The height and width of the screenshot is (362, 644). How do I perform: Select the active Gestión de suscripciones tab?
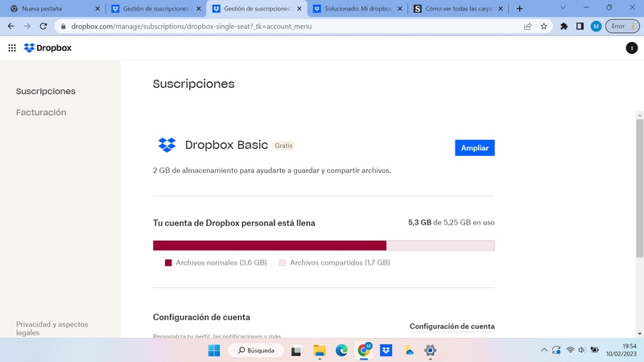[x=257, y=9]
